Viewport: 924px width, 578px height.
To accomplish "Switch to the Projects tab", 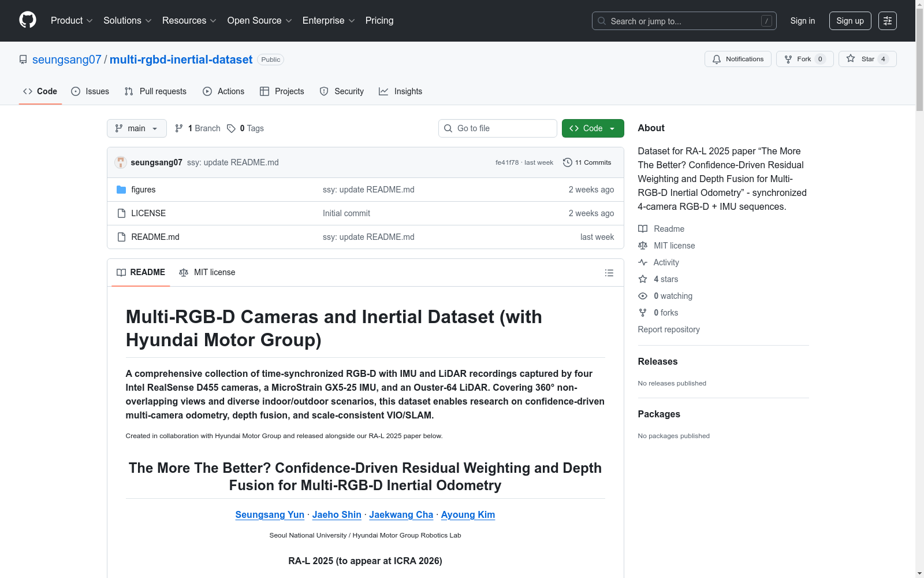I will click(x=282, y=91).
